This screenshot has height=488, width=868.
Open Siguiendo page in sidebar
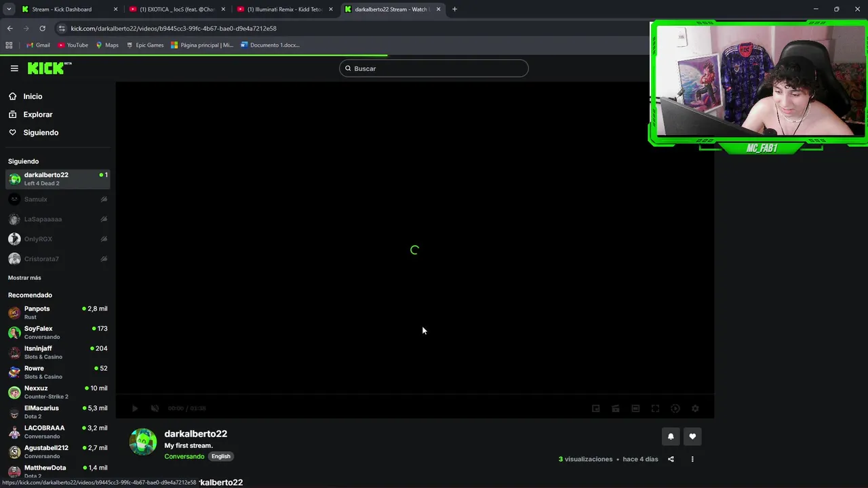tap(41, 132)
